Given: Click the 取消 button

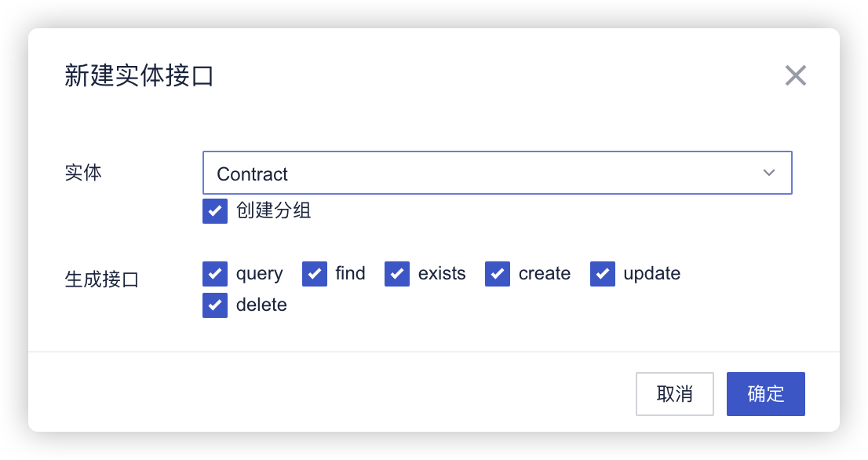Looking at the screenshot, I should pos(674,394).
